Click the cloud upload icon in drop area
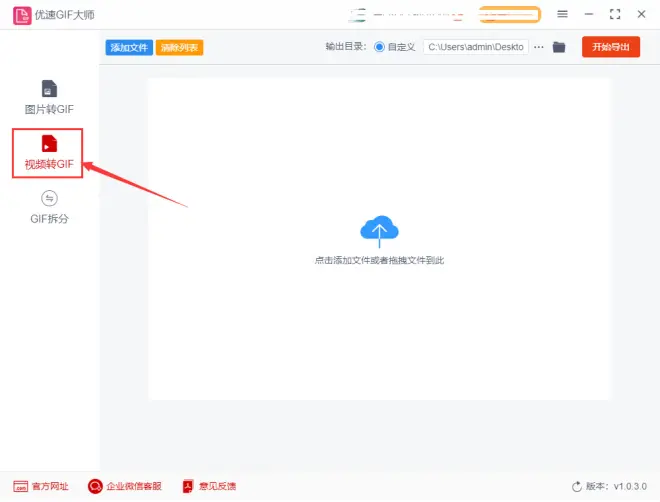The image size is (660, 502). click(379, 231)
